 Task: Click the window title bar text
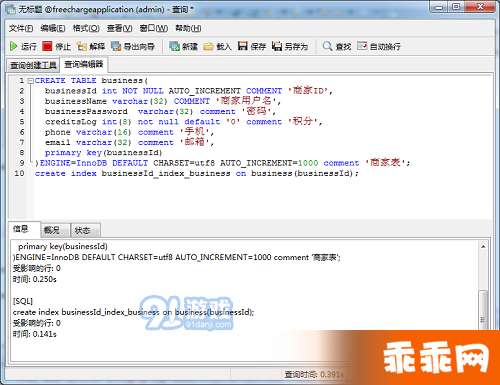click(106, 9)
